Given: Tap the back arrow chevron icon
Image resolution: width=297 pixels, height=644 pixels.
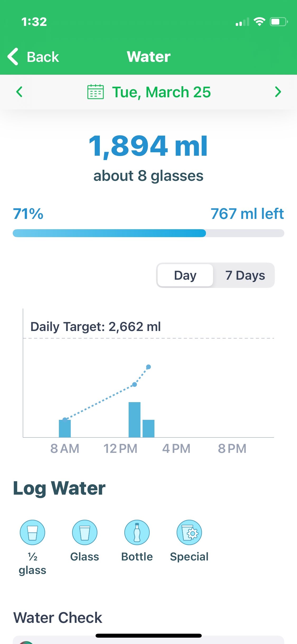Looking at the screenshot, I should click(x=13, y=57).
